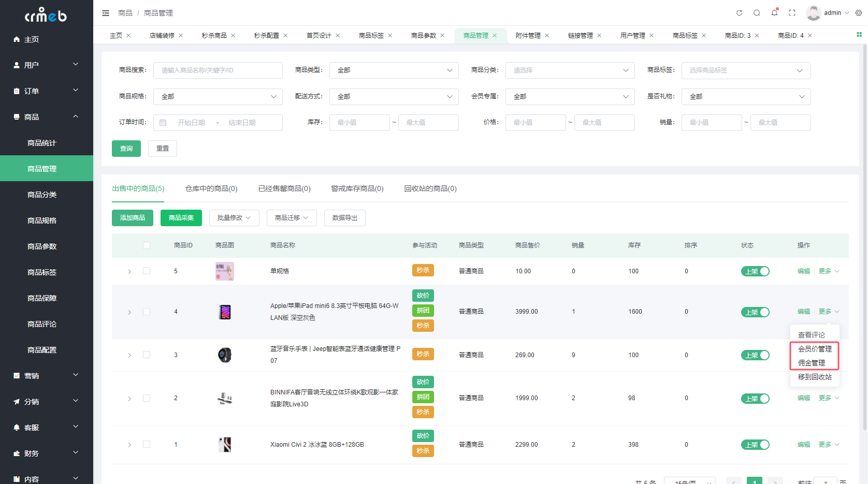Open the notification bell icon
The width and height of the screenshot is (868, 484).
coord(774,13)
